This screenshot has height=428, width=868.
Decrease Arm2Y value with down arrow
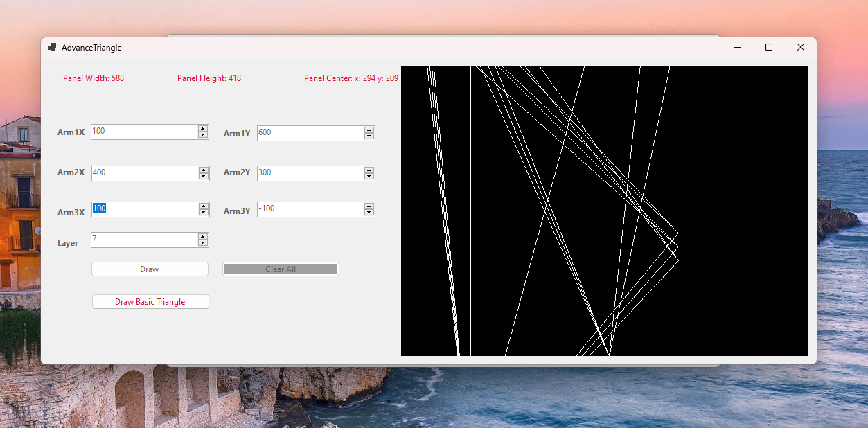pyautogui.click(x=369, y=177)
